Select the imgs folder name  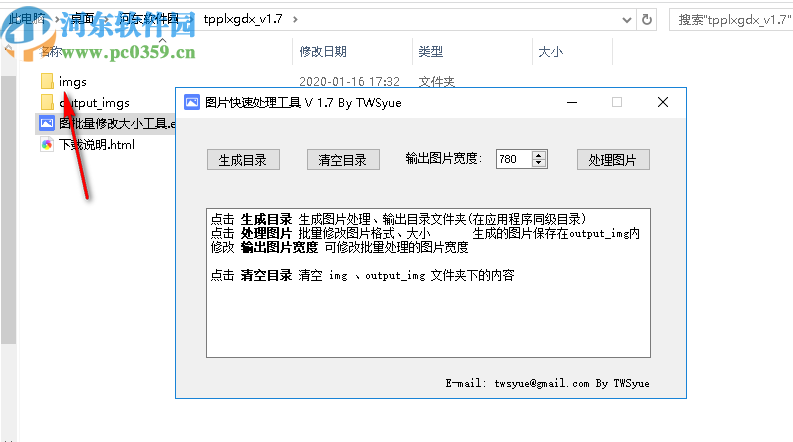tap(73, 82)
